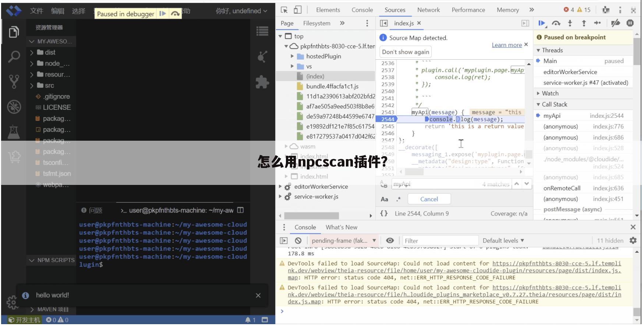
Task: Expand the dist folder
Action: (x=32, y=52)
